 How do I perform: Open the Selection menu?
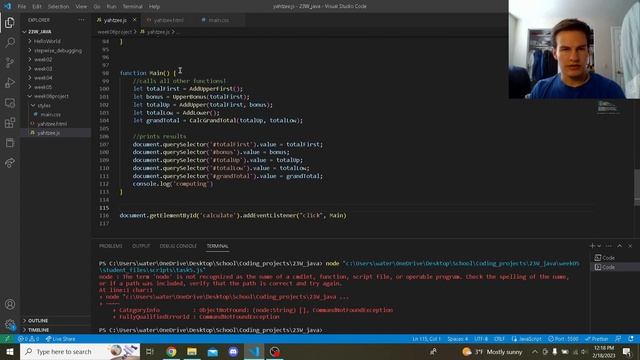click(x=58, y=7)
